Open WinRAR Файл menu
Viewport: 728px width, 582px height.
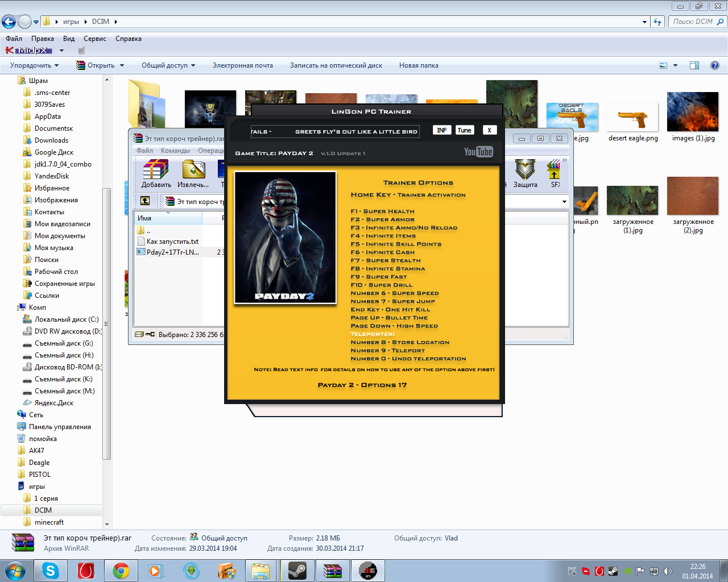(x=144, y=151)
